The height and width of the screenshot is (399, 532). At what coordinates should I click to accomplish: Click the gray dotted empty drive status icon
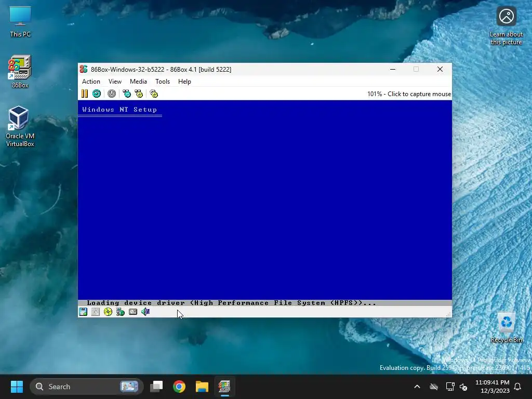point(96,312)
